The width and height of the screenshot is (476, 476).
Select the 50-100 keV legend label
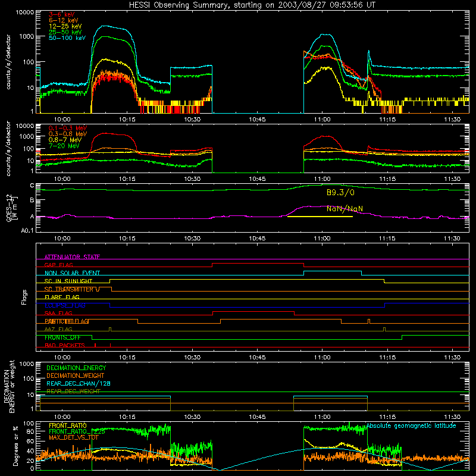67,38
